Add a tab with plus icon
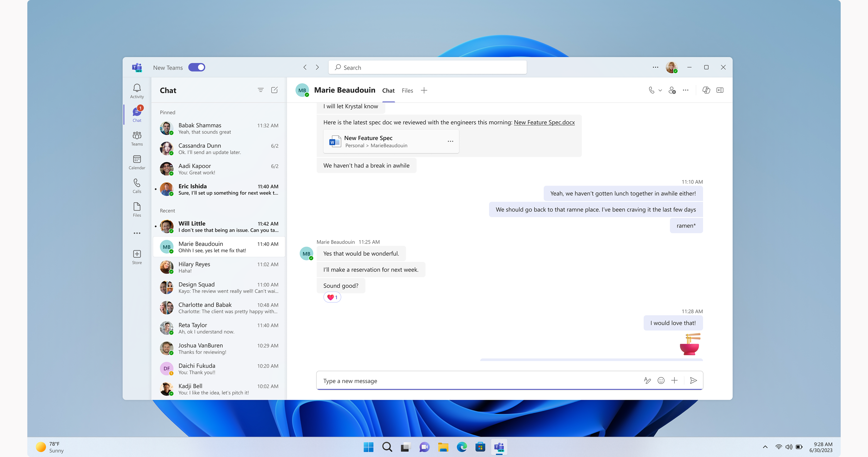 (x=424, y=90)
